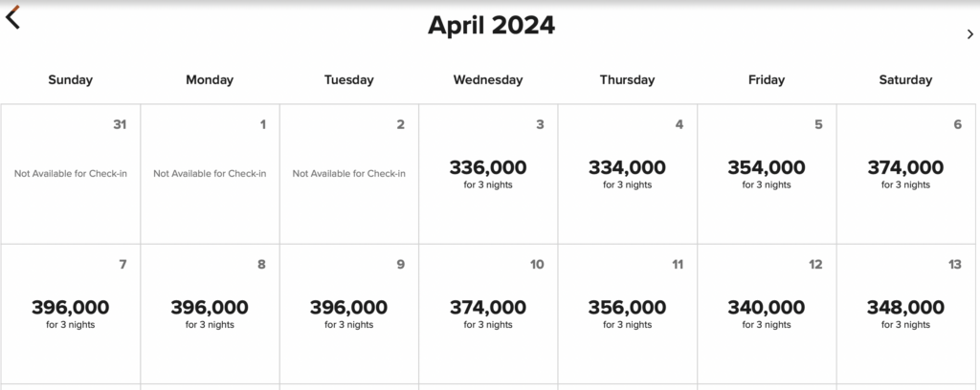Go back to the previous month
Viewport: 980px width, 390px height.
coord(13,17)
